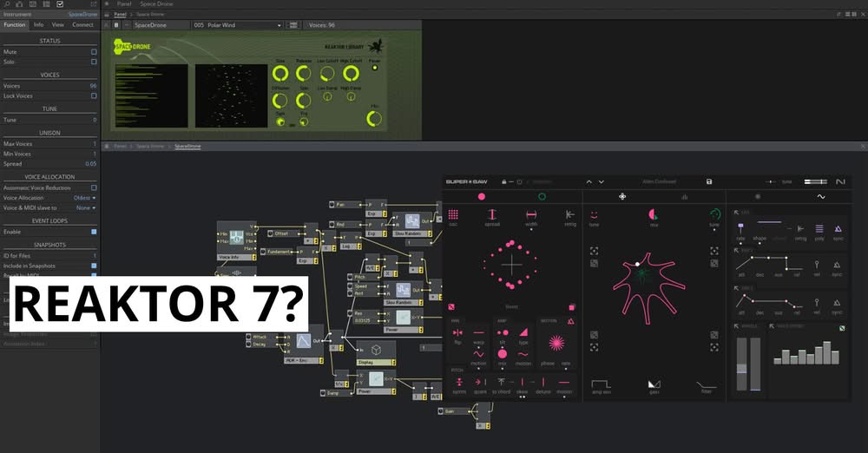The width and height of the screenshot is (868, 453).
Task: Select snapshot bank B in the SpaceDrone header
Action: 116,25
